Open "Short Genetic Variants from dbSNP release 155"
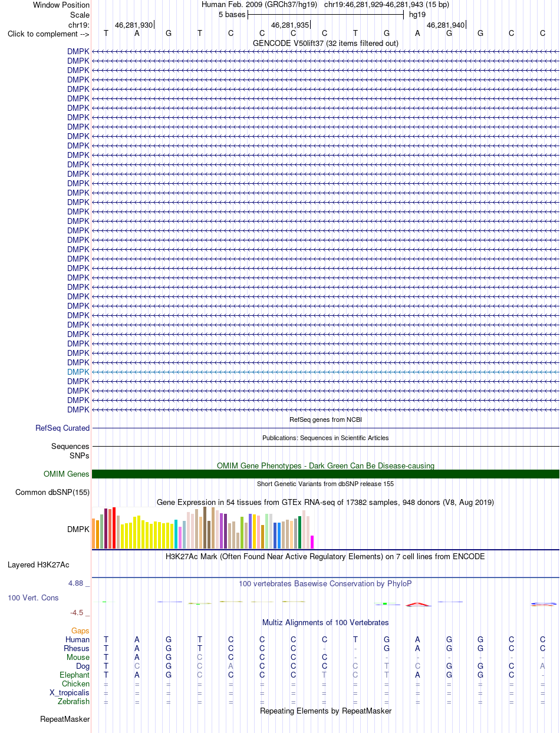This screenshot has width=560, height=733. pyautogui.click(x=325, y=484)
